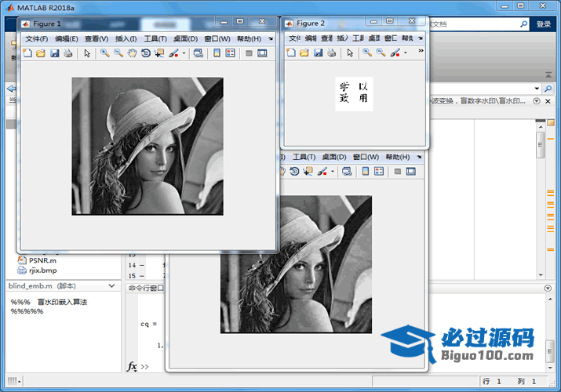Expand Figure 2 toolbar overflow chevron
Viewport: 561px width, 392px height.
[421, 51]
